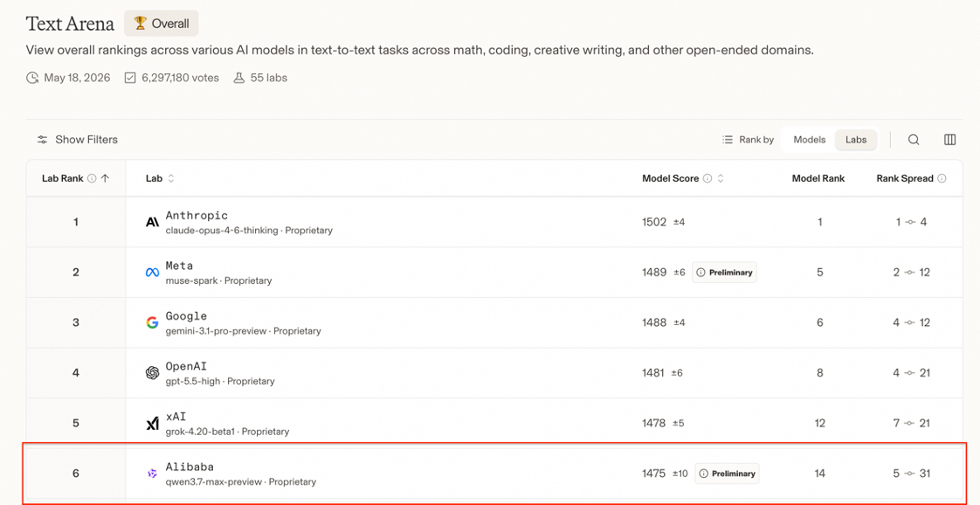Click the Meta logo icon
This screenshot has width=980, height=505.
tap(152, 273)
